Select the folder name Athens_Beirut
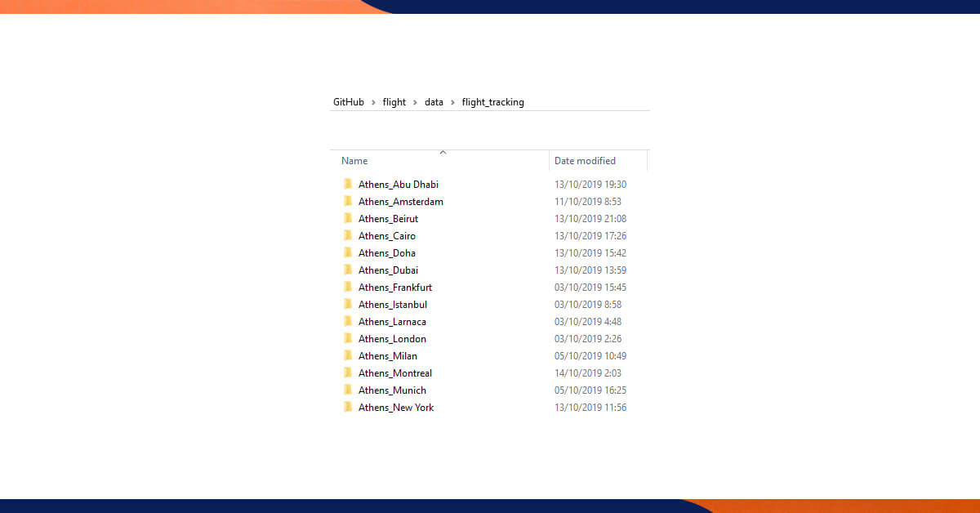This screenshot has height=513, width=980. pyautogui.click(x=389, y=219)
